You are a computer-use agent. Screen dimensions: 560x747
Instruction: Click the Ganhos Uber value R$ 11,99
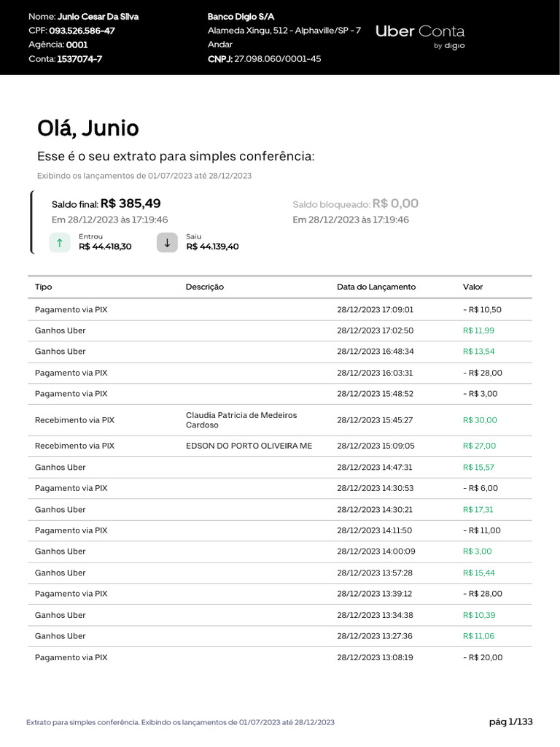point(478,330)
